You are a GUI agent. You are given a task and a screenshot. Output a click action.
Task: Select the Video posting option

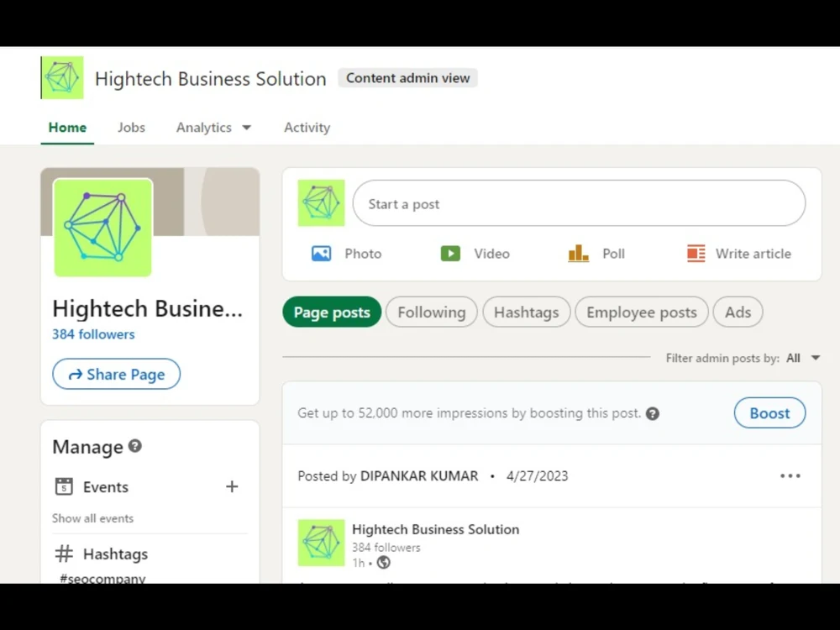click(475, 253)
